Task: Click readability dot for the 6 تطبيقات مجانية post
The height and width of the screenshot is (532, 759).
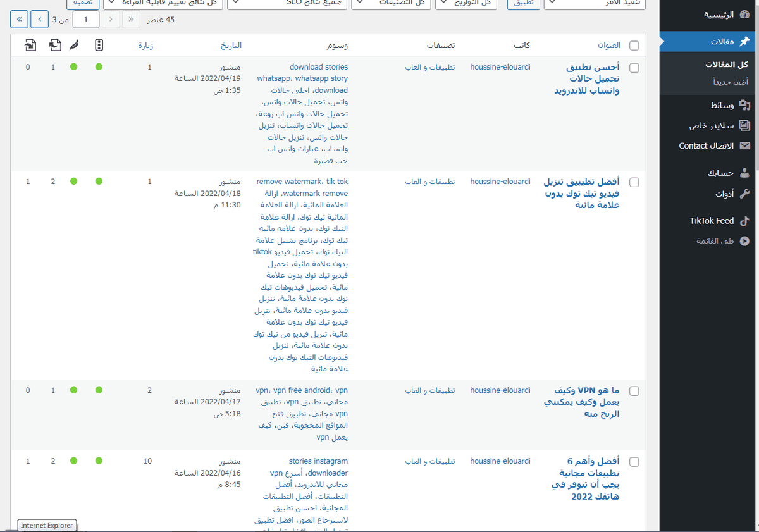Action: pos(74,461)
